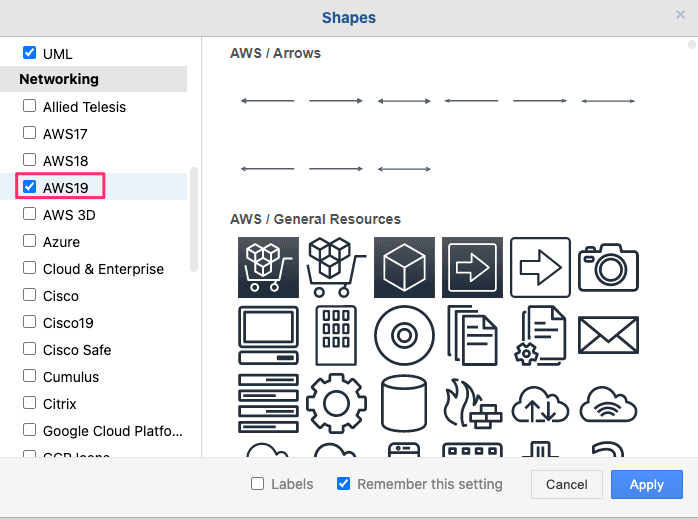Select the firewall flame icon

(472, 403)
